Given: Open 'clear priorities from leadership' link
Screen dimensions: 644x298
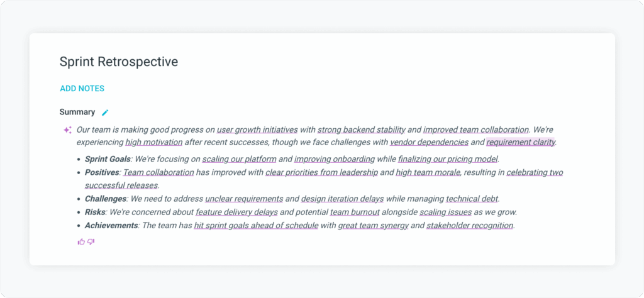Looking at the screenshot, I should click(x=321, y=172).
